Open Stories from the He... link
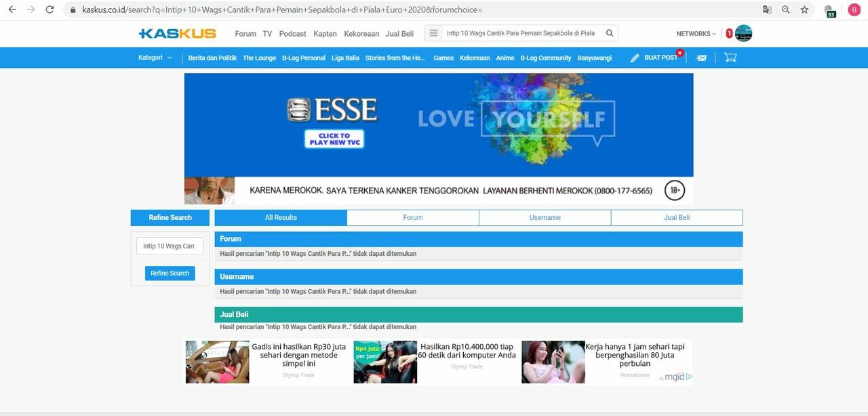The image size is (868, 416). coord(395,58)
